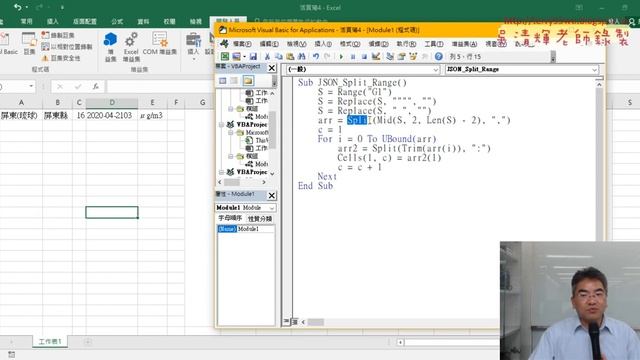Add a new sheet with plus button

87,342
